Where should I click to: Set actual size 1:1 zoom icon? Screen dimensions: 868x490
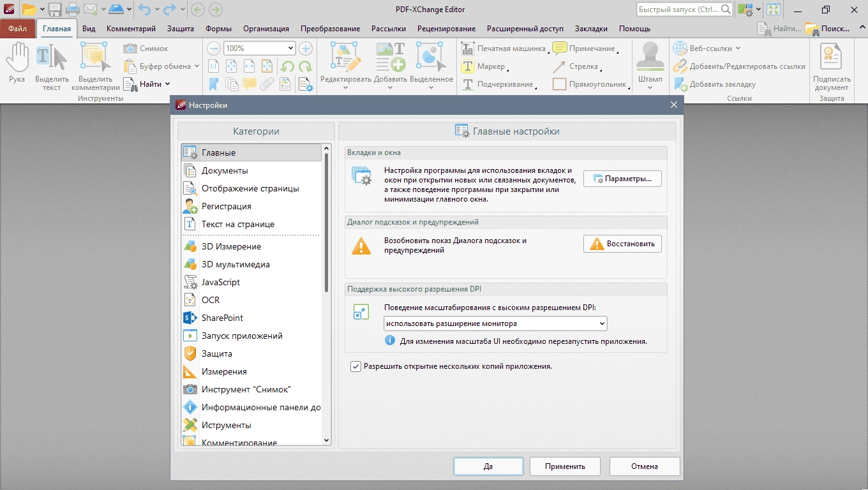[214, 66]
